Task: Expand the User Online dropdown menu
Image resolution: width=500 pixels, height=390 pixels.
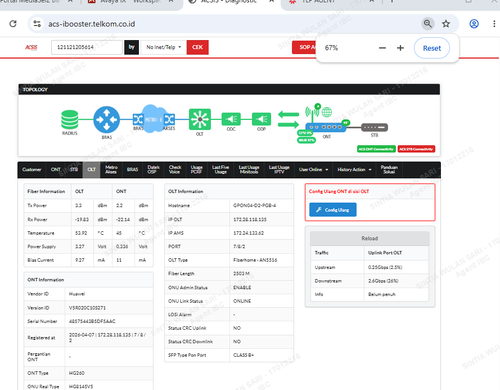Action: click(313, 170)
